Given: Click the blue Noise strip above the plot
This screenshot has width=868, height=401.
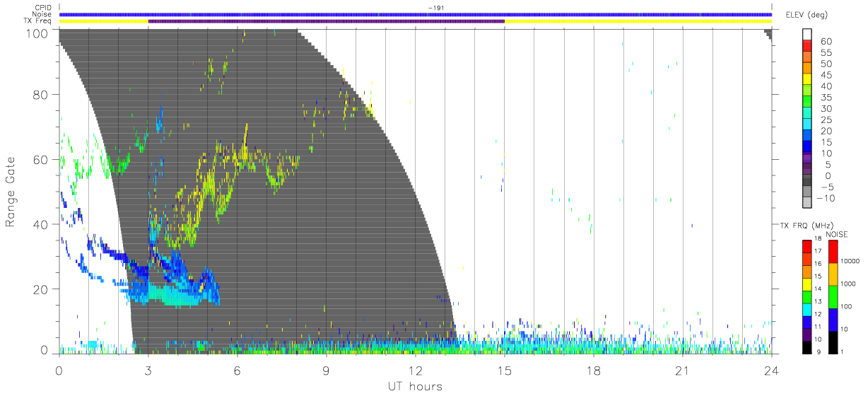Looking at the screenshot, I should [x=416, y=14].
